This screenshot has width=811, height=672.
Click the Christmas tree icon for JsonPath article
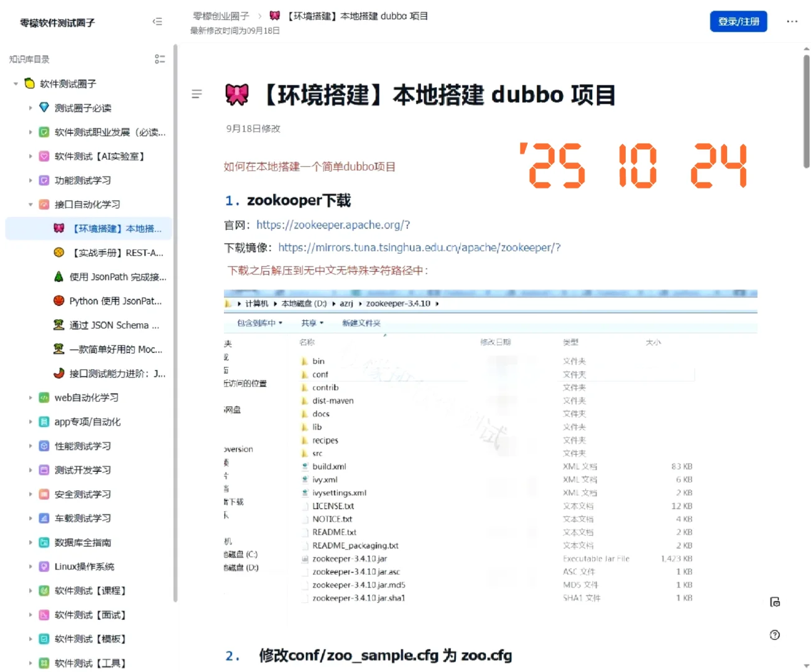coord(57,276)
